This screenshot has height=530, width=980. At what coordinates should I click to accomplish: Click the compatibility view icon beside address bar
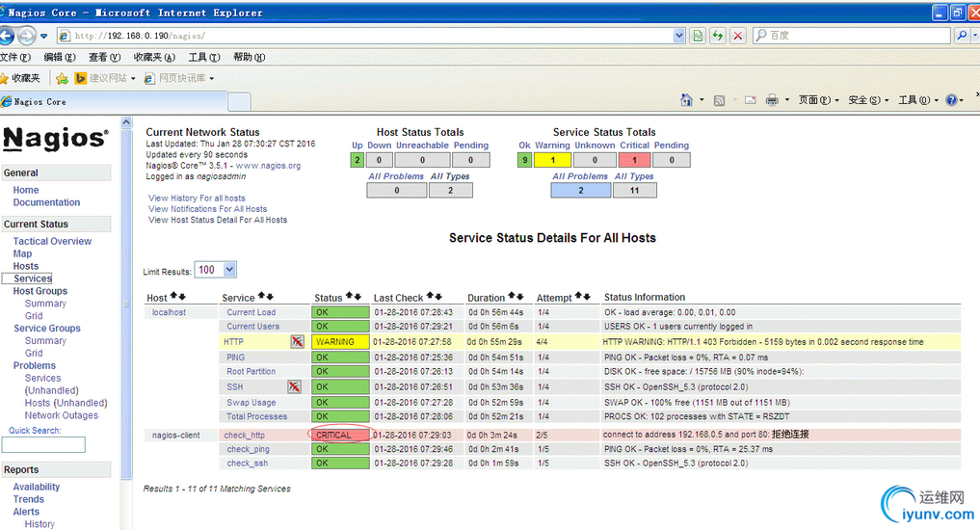point(698,36)
